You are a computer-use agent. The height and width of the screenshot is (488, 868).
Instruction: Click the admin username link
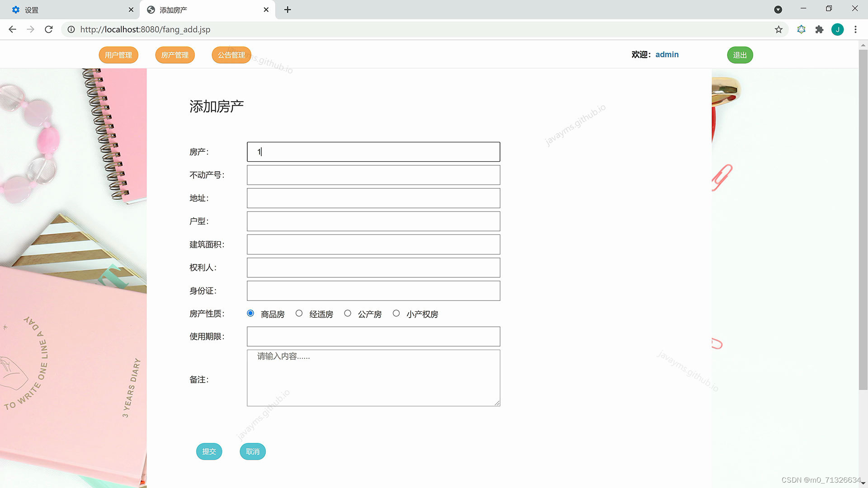click(667, 54)
